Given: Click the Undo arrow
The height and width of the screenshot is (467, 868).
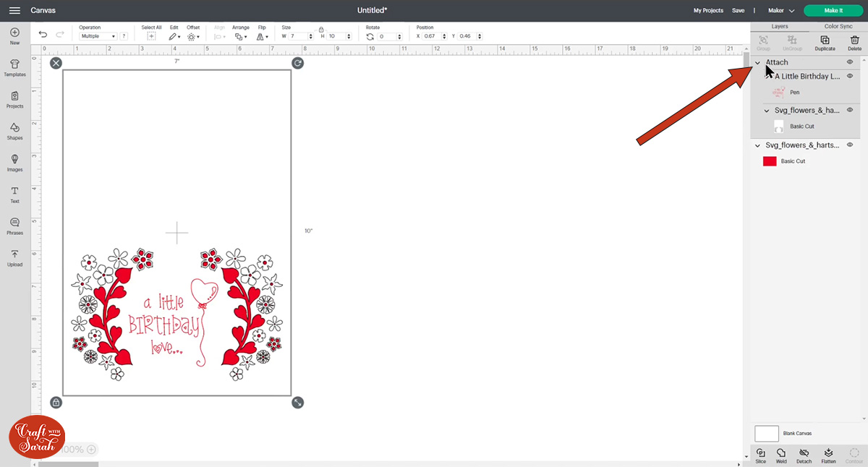Looking at the screenshot, I should 43,35.
